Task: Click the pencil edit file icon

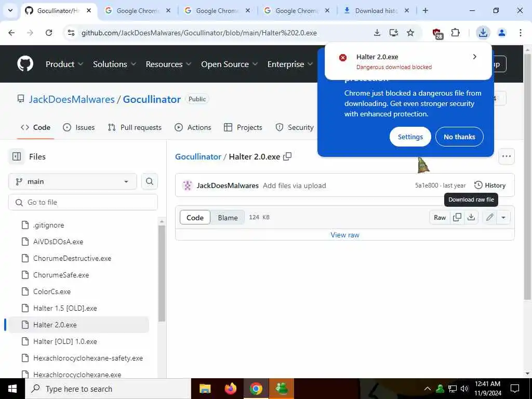Action: 489,218
